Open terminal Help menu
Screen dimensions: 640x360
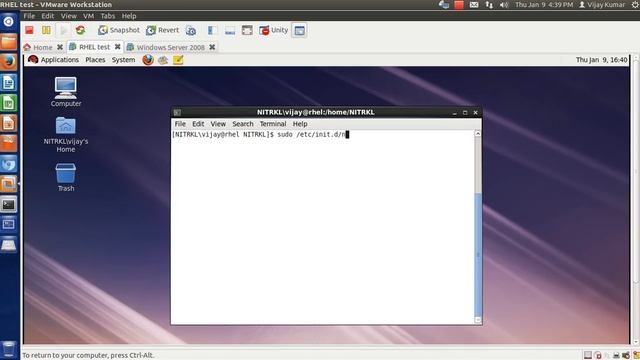point(300,124)
